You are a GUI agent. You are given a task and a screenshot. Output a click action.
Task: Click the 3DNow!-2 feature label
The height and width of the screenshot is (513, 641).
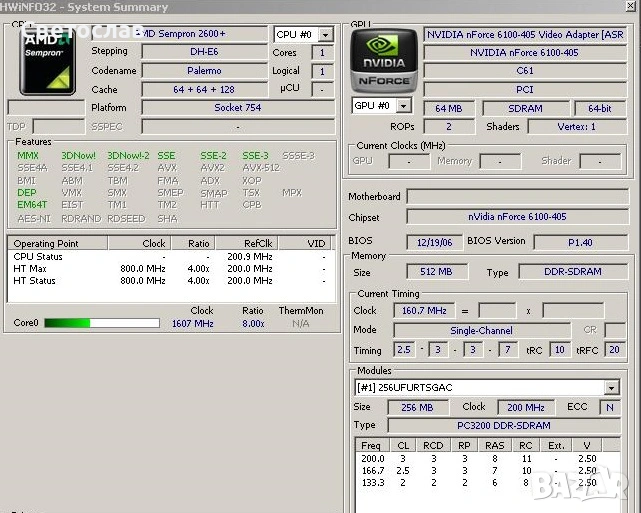(127, 156)
